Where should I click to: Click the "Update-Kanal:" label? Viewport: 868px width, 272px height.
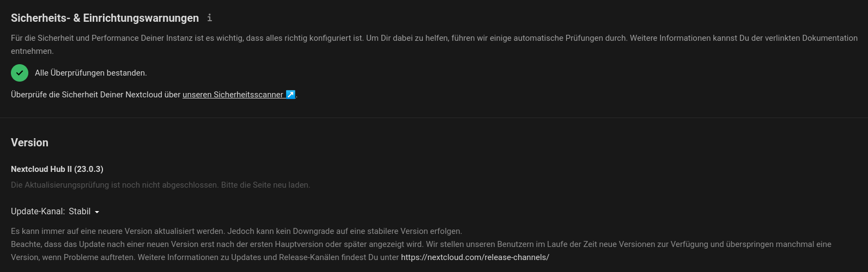(x=38, y=212)
